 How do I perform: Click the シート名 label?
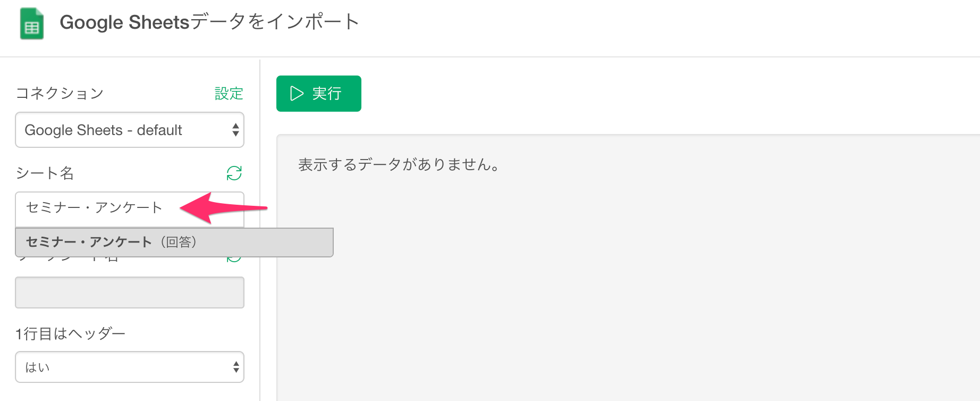click(45, 173)
